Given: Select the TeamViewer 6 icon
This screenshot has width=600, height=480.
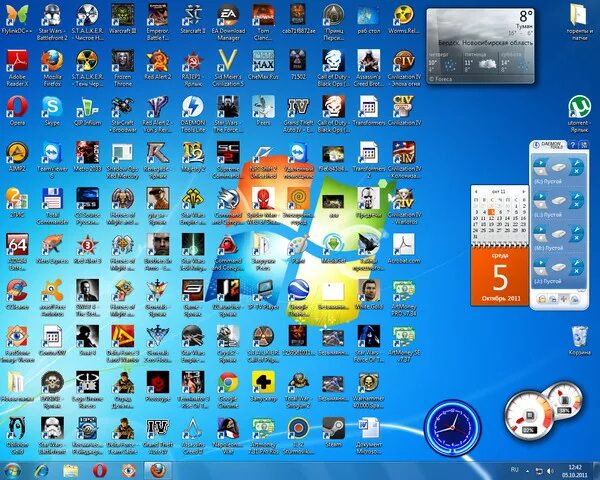Looking at the screenshot, I should (x=52, y=160).
